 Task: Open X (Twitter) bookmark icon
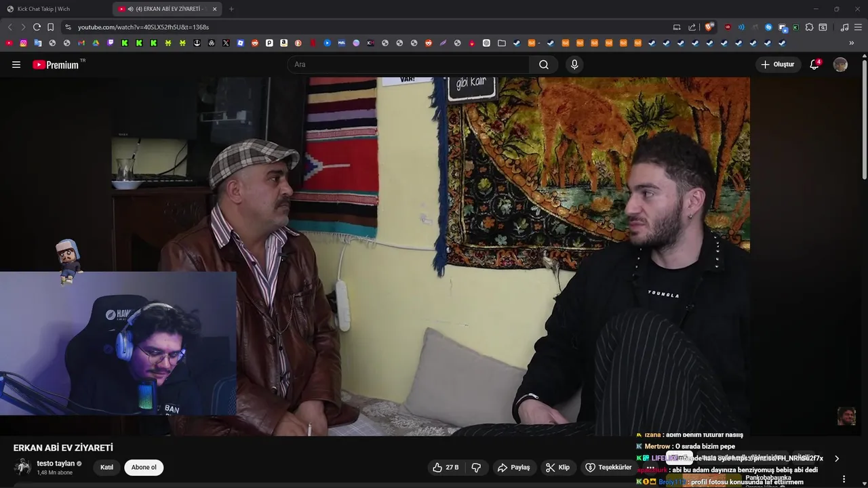point(226,43)
